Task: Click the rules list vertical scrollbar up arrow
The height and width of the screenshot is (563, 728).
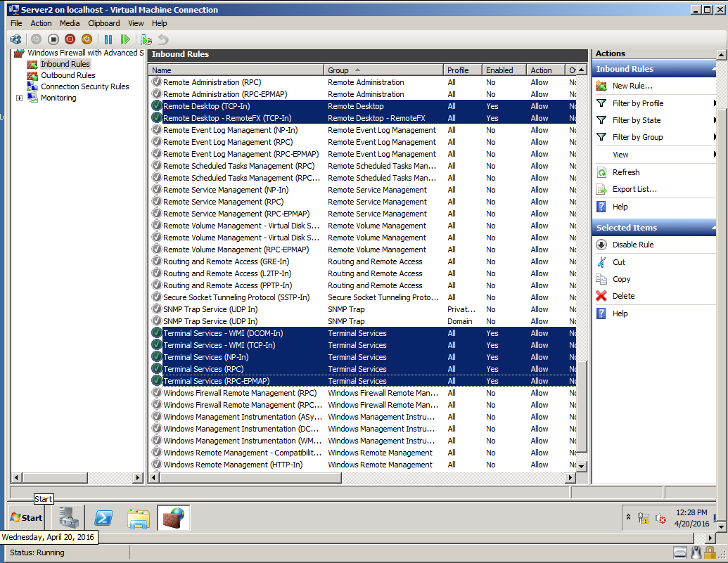Action: pos(582,70)
